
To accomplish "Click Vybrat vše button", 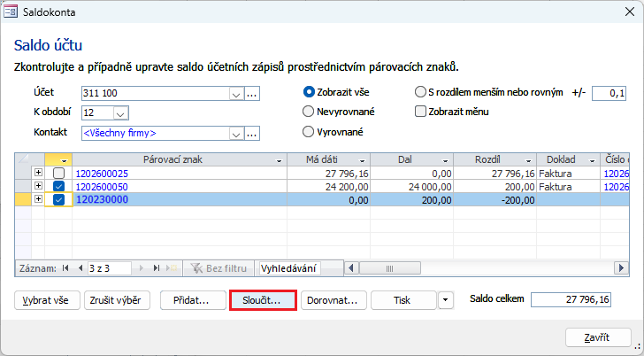I will [47, 300].
